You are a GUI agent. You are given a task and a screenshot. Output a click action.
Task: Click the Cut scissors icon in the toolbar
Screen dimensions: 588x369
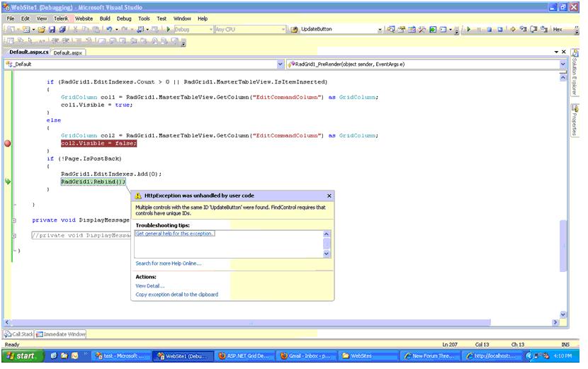(x=75, y=29)
